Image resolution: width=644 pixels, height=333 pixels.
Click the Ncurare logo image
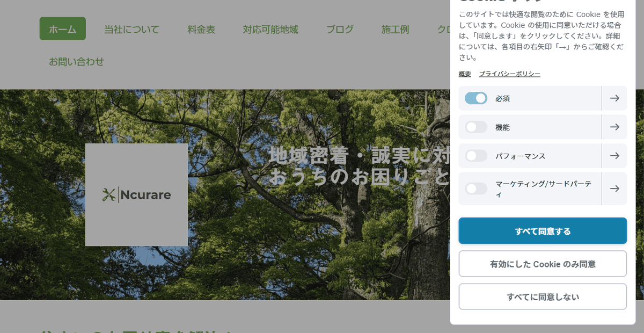(136, 194)
